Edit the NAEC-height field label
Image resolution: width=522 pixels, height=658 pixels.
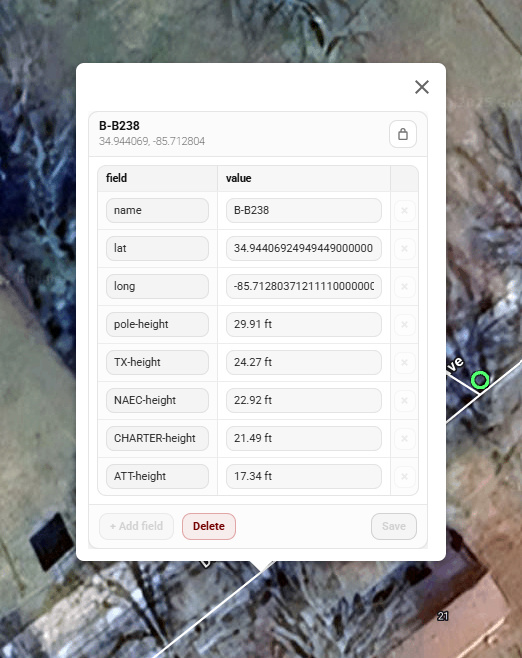pos(157,400)
